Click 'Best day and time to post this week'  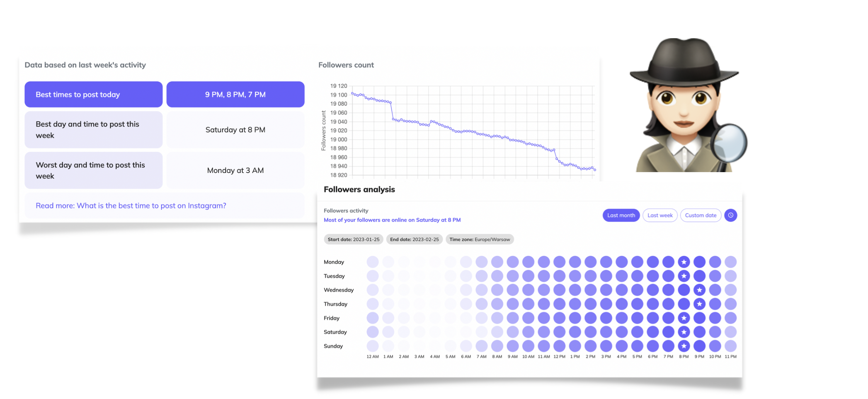click(94, 130)
